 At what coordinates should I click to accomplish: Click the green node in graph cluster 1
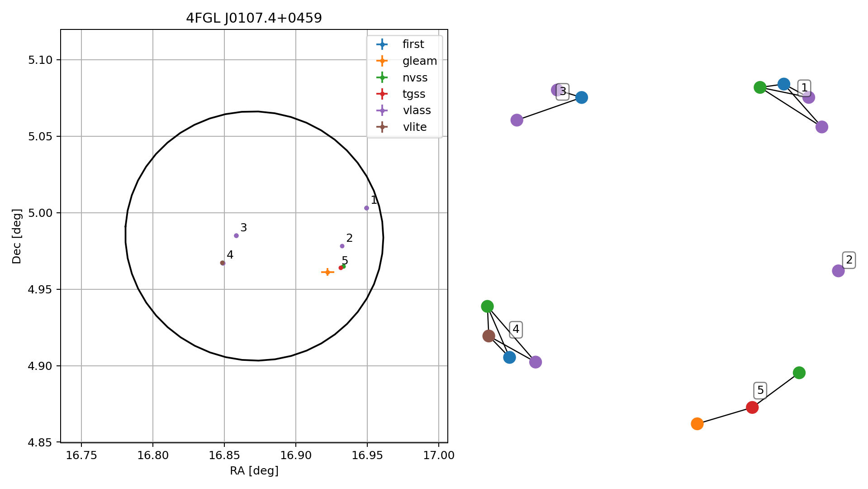click(x=760, y=87)
